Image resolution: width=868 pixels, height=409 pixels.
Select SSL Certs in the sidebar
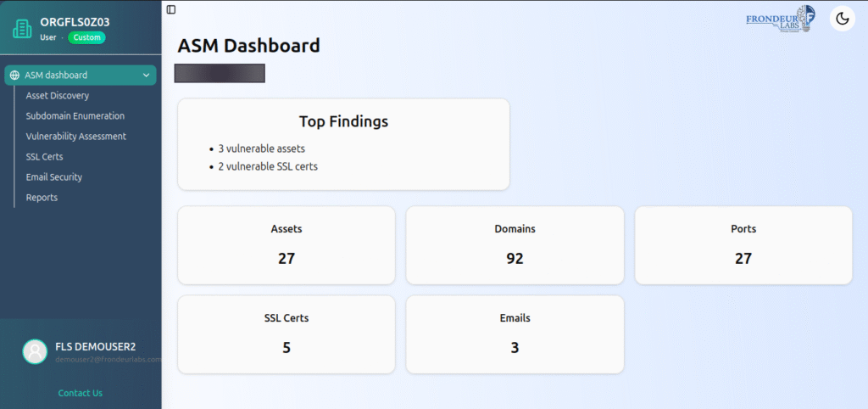point(44,157)
